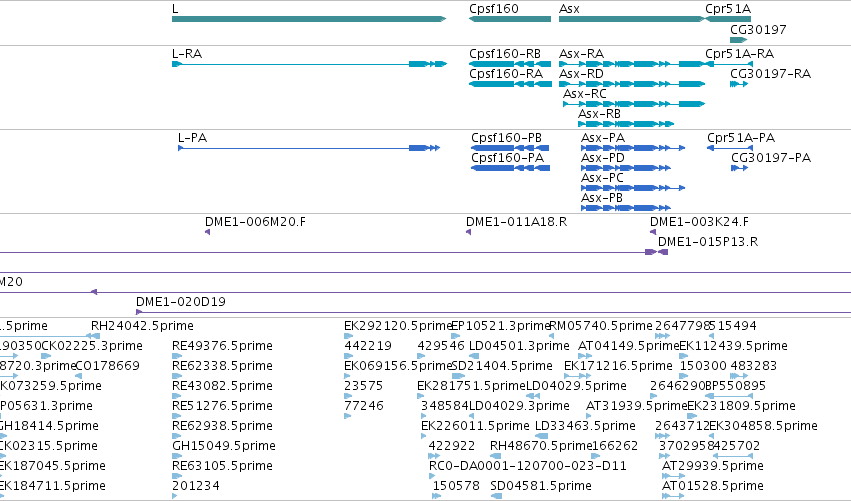Click the RH48670.5prime EST label
851x501 pixels.
[x=541, y=447]
